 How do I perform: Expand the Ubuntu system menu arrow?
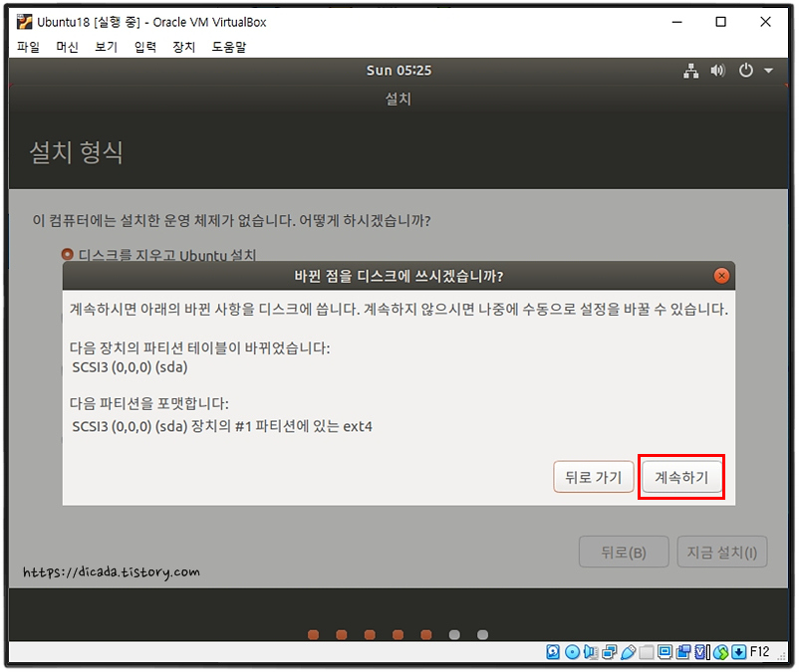point(768,71)
